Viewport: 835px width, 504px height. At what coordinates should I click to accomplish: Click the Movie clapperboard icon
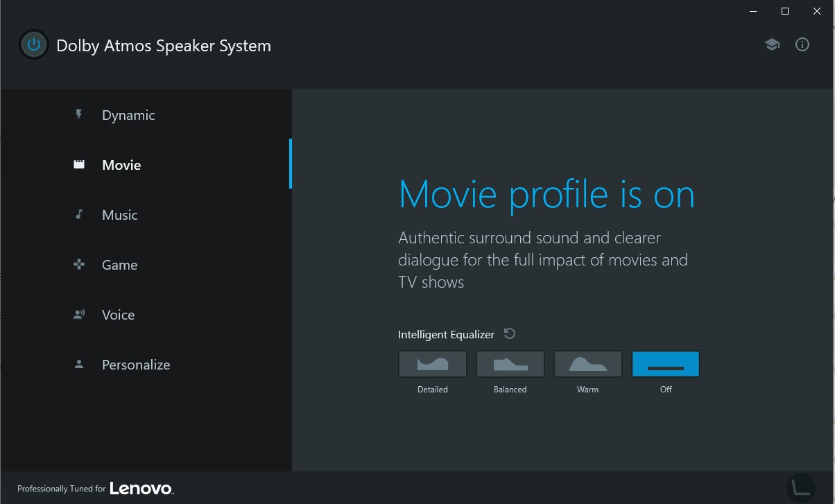pyautogui.click(x=79, y=165)
